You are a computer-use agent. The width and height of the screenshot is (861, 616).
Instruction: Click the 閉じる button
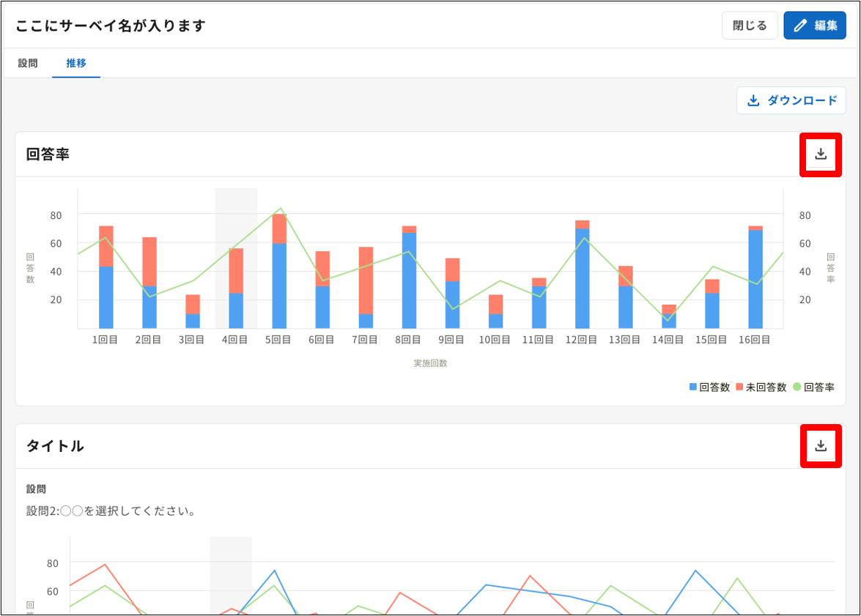tap(750, 26)
